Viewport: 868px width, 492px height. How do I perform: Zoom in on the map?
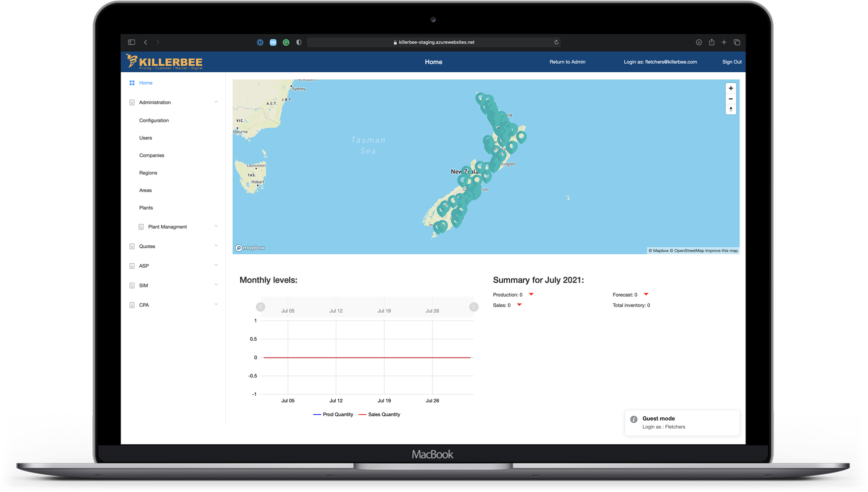[x=731, y=88]
